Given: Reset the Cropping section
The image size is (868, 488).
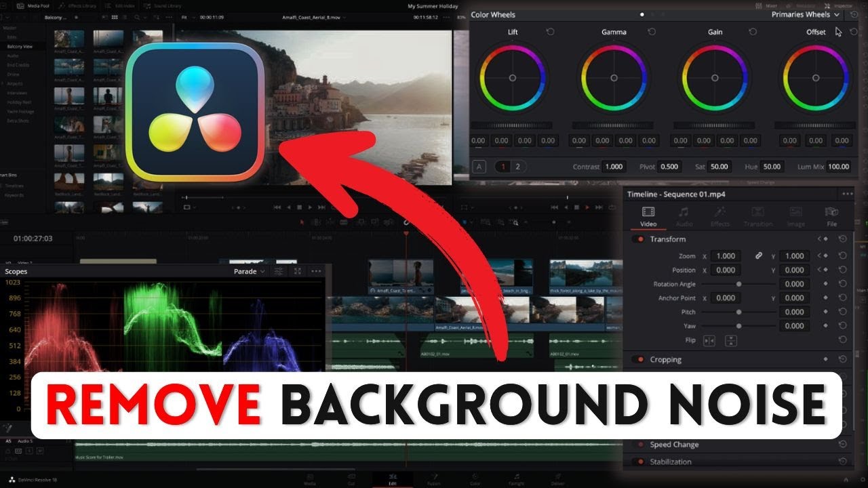Looking at the screenshot, I should tap(842, 359).
